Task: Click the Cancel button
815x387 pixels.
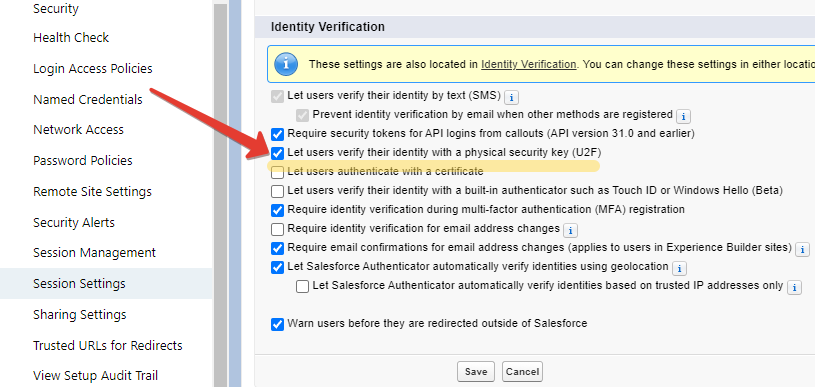Action: pos(522,371)
